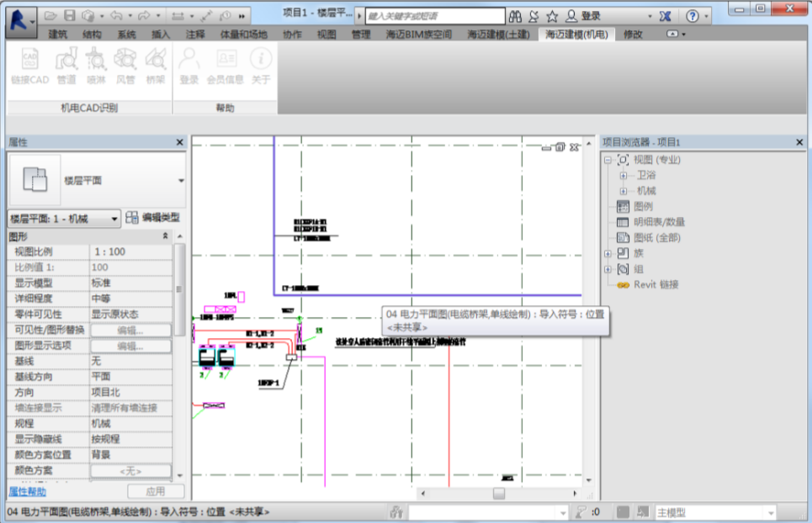Open the 注释 ribbon tab
The image size is (812, 523).
pos(196,34)
